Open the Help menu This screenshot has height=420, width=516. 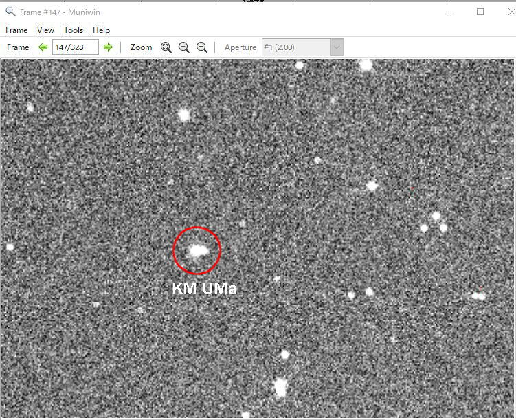tap(101, 30)
